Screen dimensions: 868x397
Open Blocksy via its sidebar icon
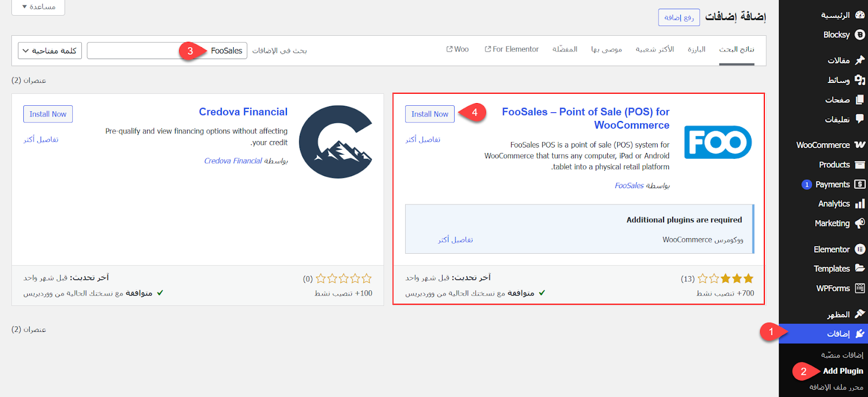[860, 35]
